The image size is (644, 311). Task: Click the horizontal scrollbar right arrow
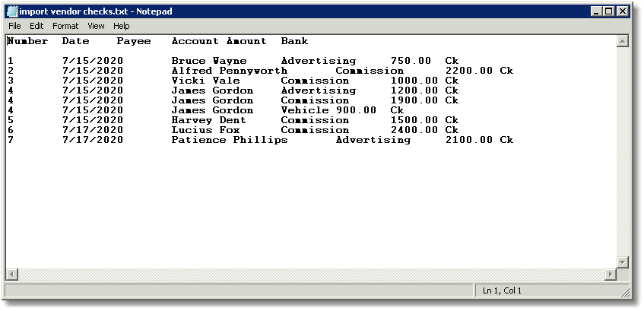[x=611, y=274]
